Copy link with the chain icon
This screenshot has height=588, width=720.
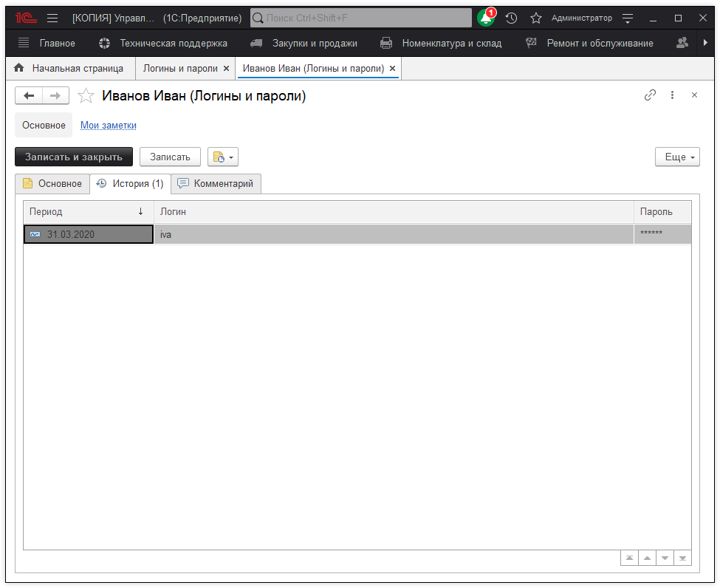pyautogui.click(x=650, y=95)
